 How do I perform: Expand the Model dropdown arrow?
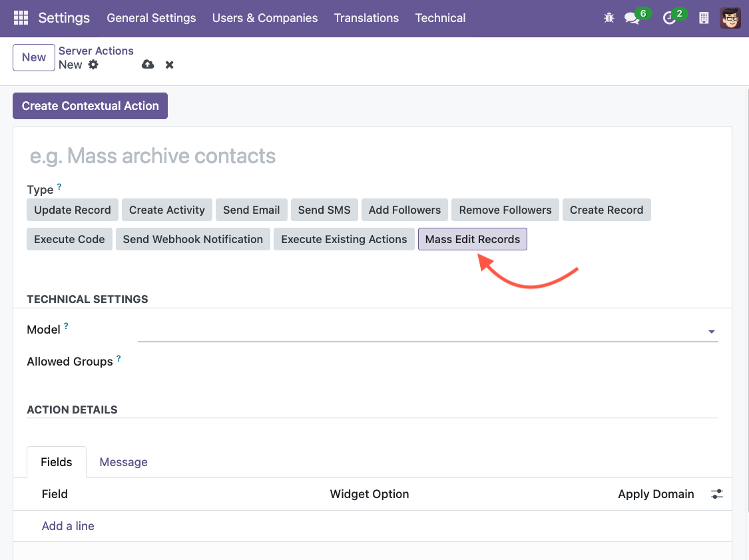(711, 331)
